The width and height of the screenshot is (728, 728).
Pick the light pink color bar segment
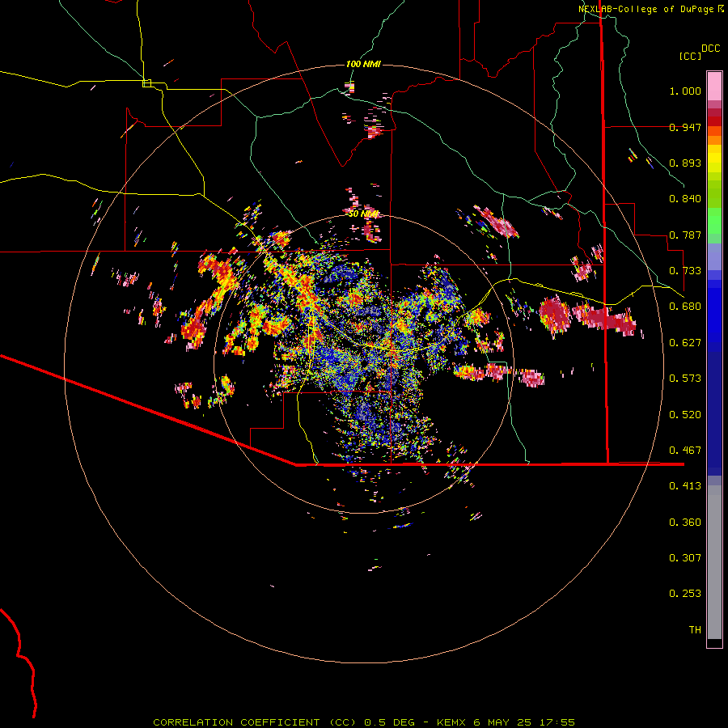pyautogui.click(x=714, y=86)
